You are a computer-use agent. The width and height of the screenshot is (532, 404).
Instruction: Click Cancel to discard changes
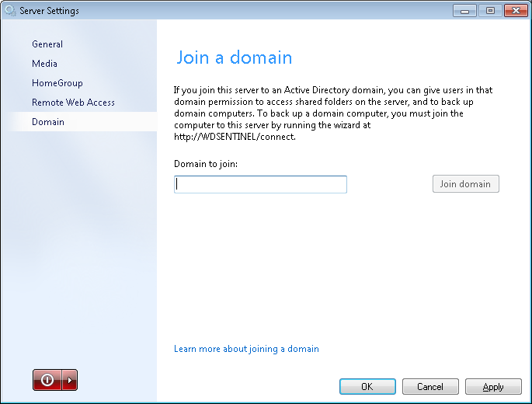coord(430,387)
